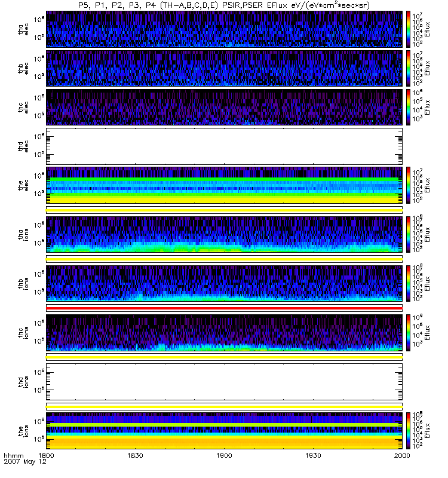Select the 'thb elec' panel label
448x478 pixels.
tap(23, 68)
